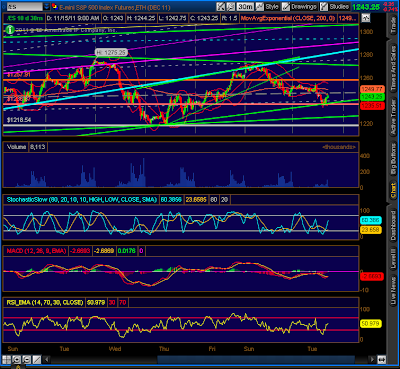
Task: Switch to the Trade sidebar tab
Action: click(394, 25)
